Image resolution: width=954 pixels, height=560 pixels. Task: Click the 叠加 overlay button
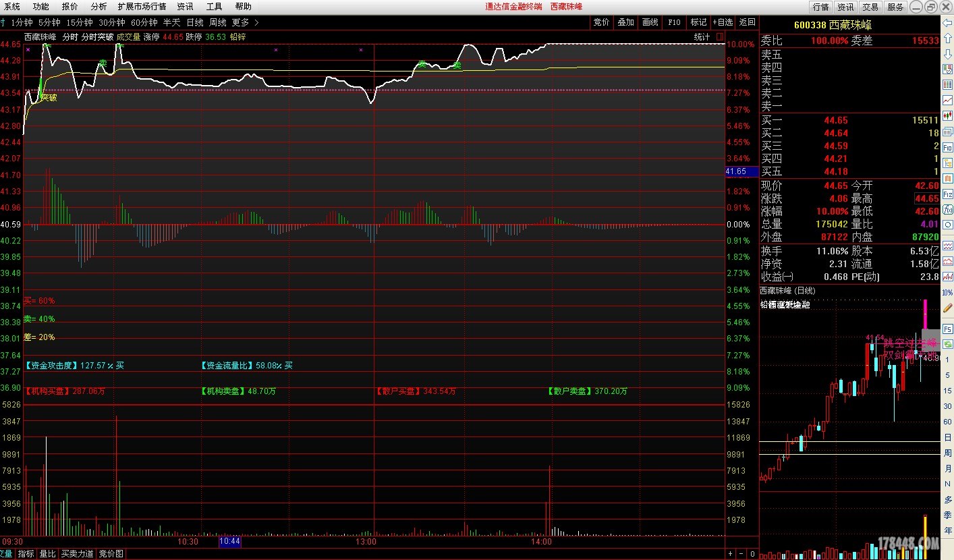(625, 22)
